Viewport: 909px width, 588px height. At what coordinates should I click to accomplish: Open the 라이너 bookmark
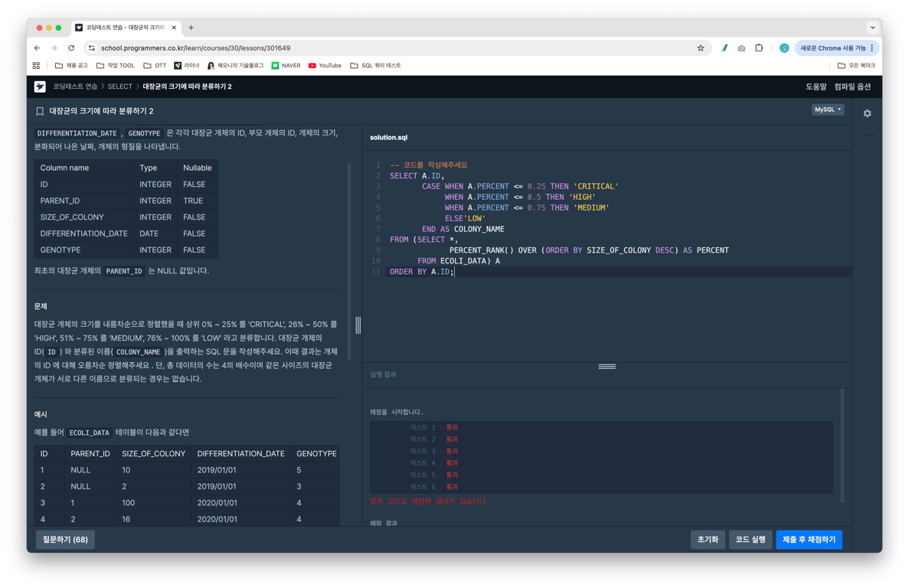[x=187, y=66]
